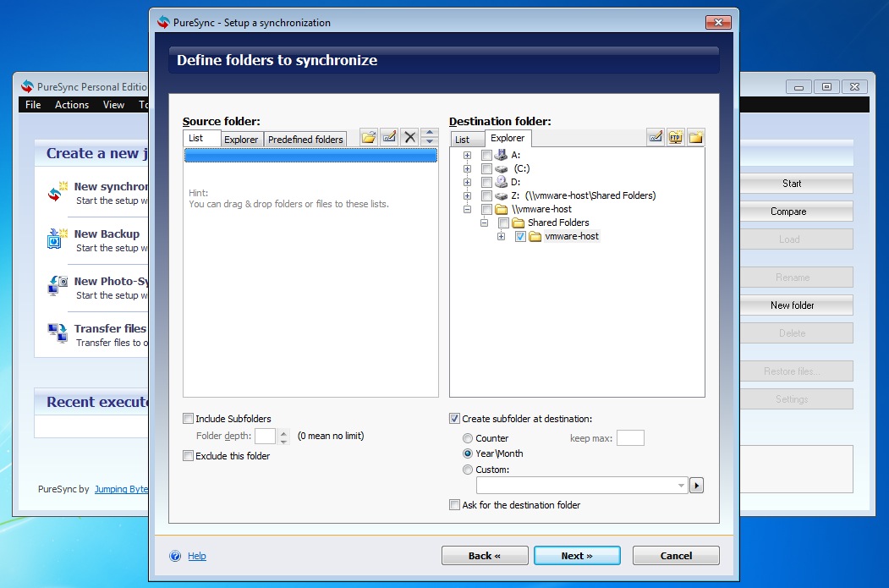This screenshot has height=588, width=889.
Task: Click the edit path icon above destination tree
Action: point(656,137)
